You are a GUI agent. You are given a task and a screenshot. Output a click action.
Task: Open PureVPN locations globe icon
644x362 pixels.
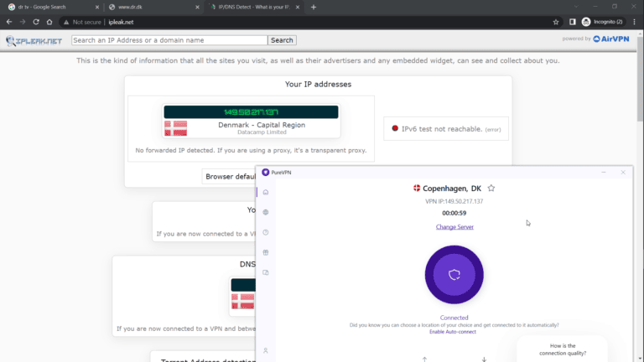tap(266, 212)
